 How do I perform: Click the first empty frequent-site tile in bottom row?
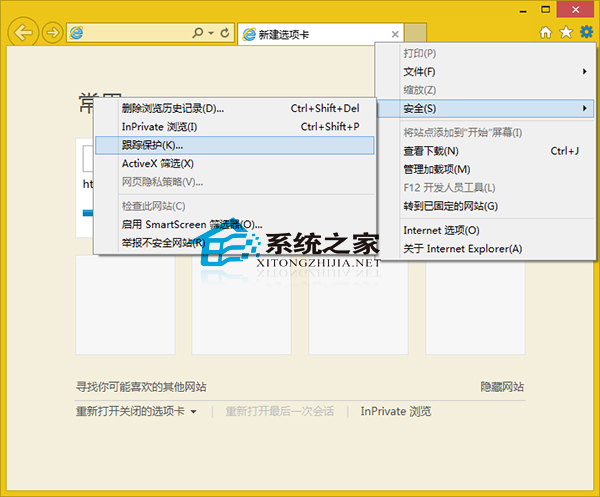coord(126,305)
